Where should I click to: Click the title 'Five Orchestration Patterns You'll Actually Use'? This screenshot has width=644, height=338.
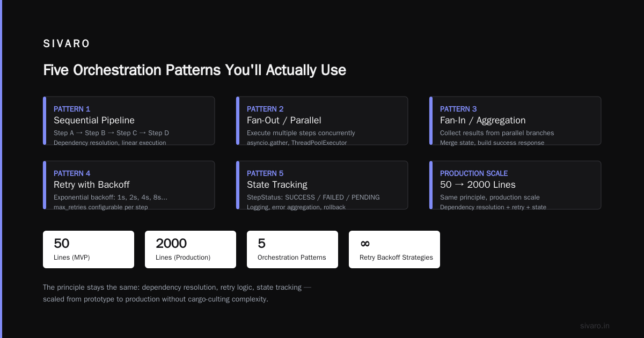194,70
